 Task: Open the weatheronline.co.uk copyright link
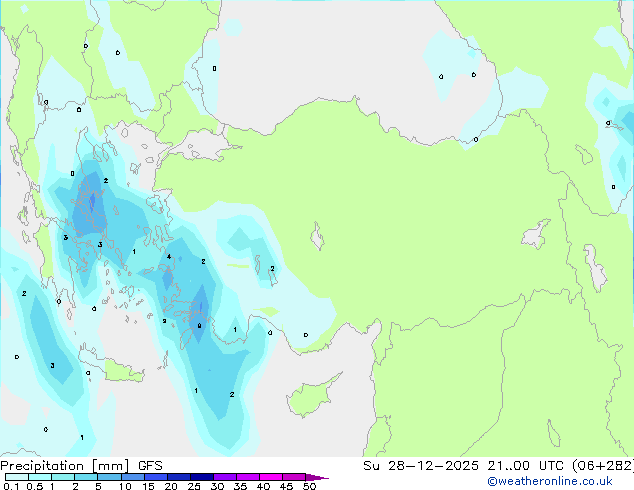(550, 481)
